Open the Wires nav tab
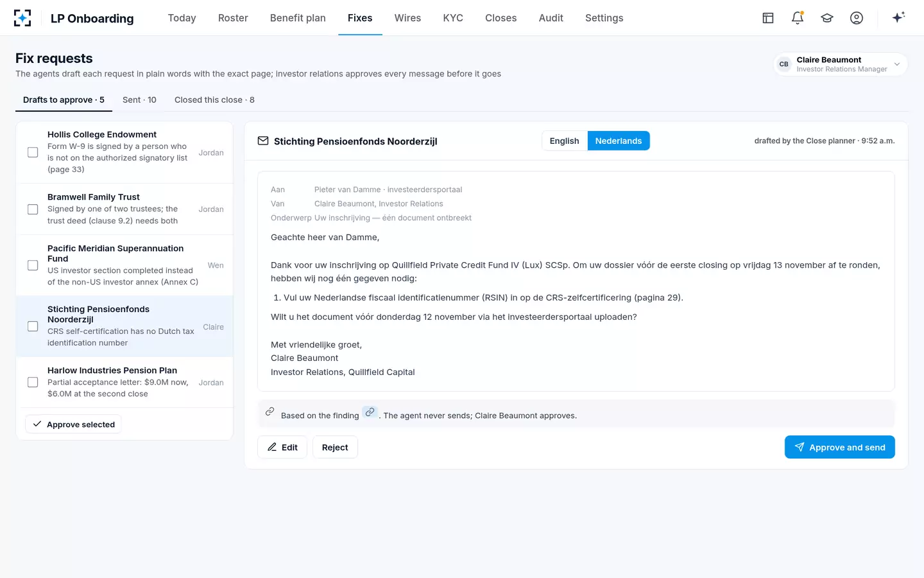This screenshot has width=924, height=578. (407, 18)
